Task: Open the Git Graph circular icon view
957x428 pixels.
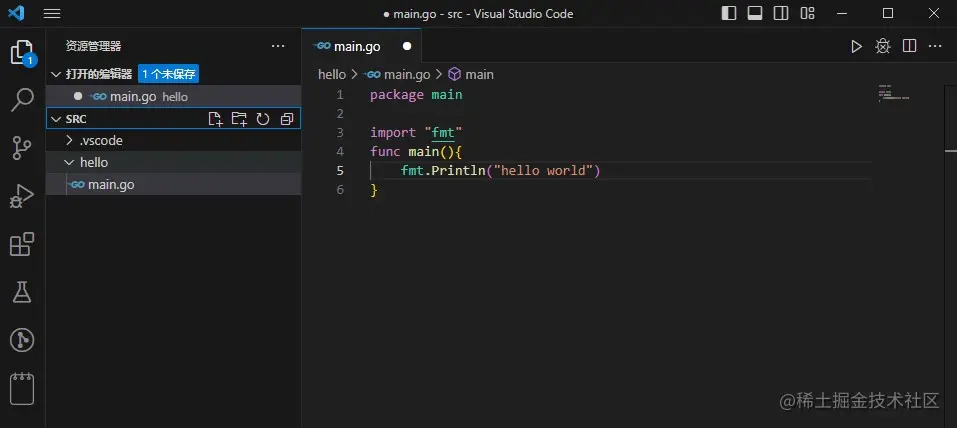Action: click(23, 340)
